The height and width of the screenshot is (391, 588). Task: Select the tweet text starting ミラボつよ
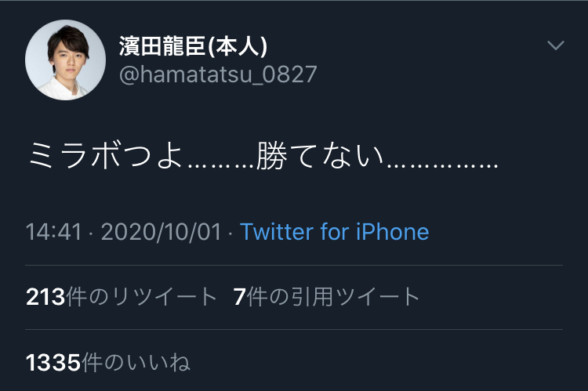[263, 156]
